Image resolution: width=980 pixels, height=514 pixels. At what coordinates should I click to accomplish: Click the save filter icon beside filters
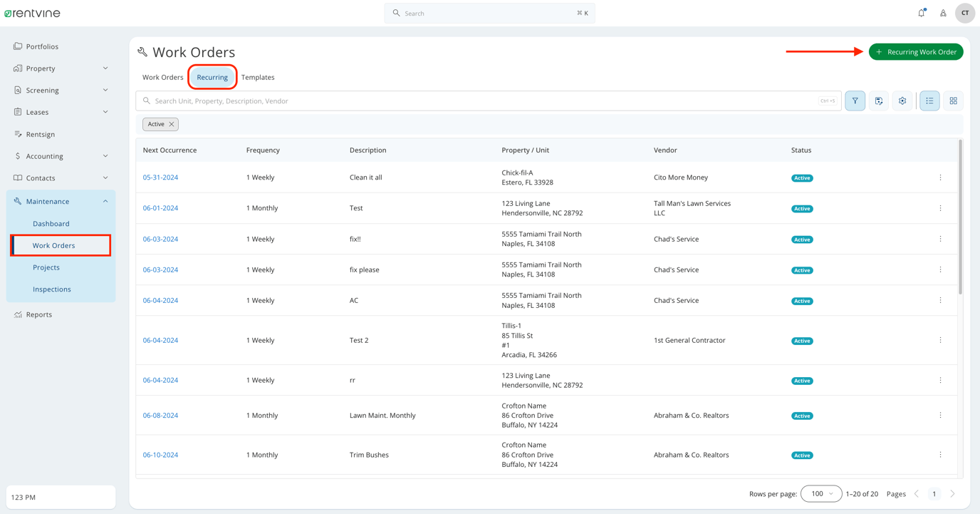pos(878,101)
